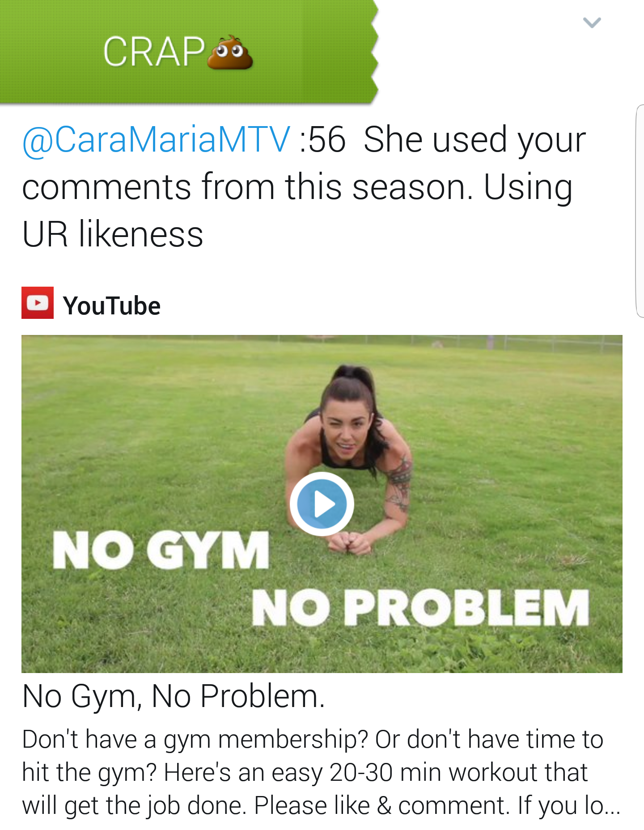Open the No Gym, No Problem. title
The width and height of the screenshot is (644, 830).
174,696
